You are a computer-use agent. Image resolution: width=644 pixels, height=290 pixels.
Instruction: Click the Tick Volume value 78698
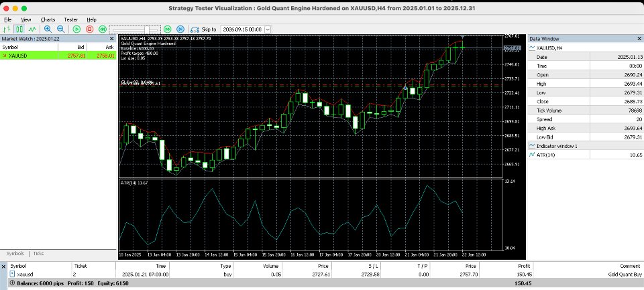(635, 111)
